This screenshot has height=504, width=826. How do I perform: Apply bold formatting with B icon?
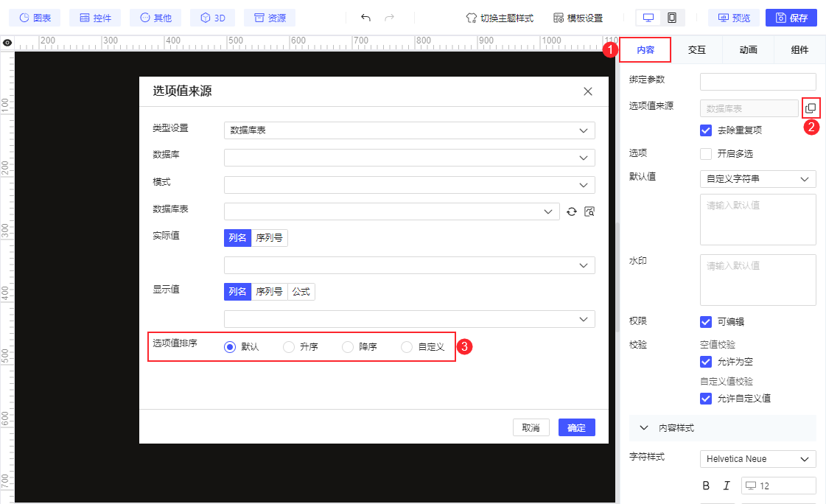click(x=705, y=486)
